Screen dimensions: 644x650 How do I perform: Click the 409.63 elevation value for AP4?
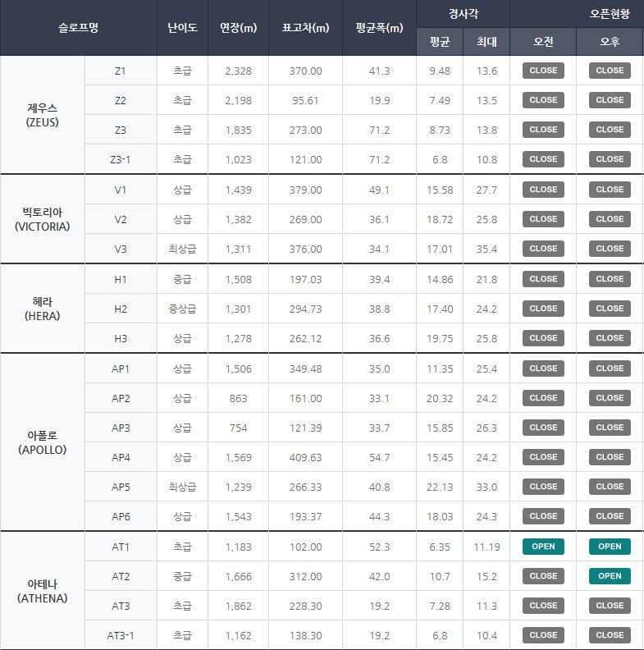pos(305,457)
